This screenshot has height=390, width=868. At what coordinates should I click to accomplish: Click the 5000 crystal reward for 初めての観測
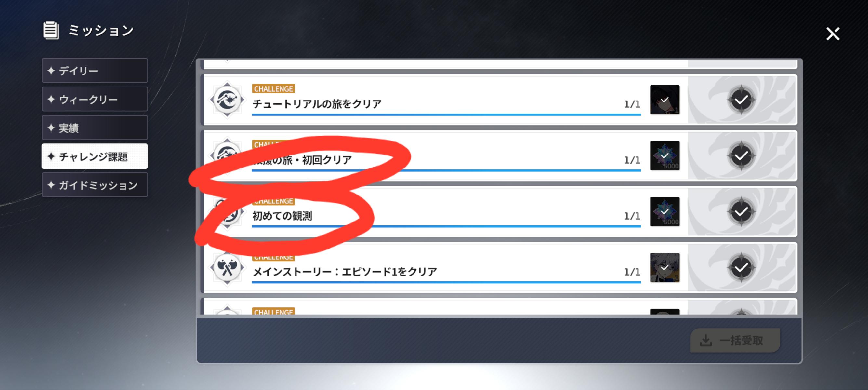[664, 212]
